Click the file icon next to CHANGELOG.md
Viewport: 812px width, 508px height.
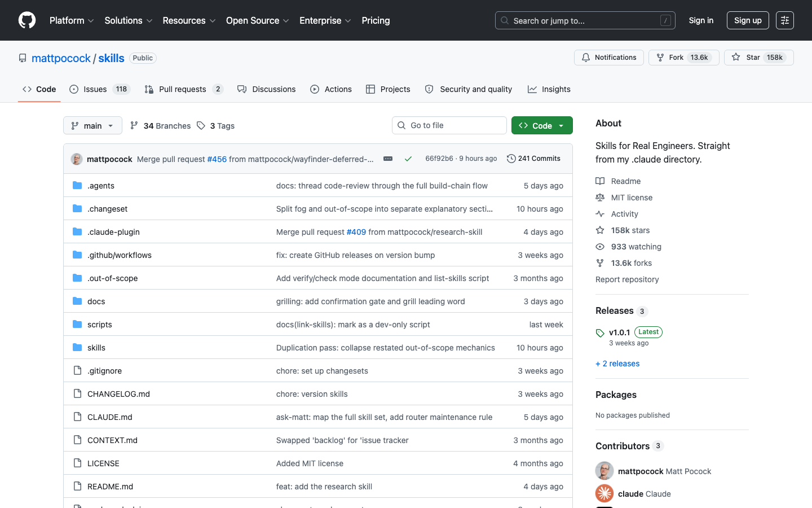pos(77,393)
